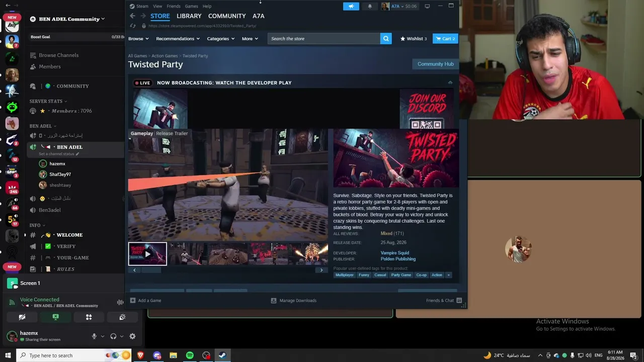The image size is (644, 362).
Task: Open the shopping Cart
Action: (445, 39)
